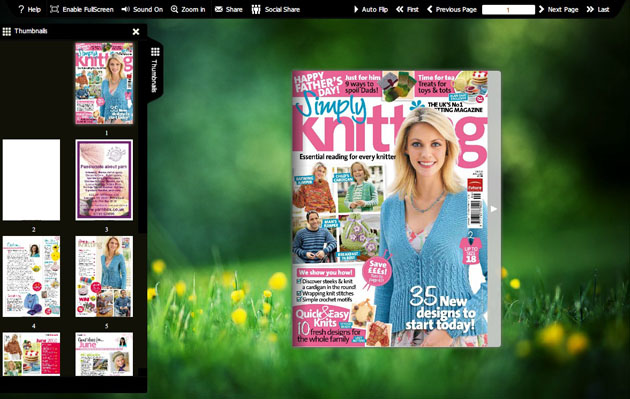Click the envelope share icon
630x399 pixels.
pos(219,9)
